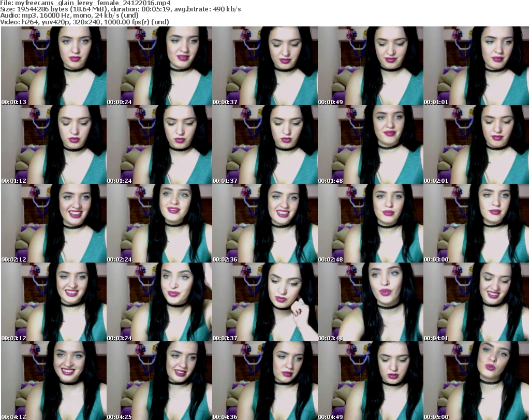Open the frame stamped 00:03:00
Screen dimensions: 530x420
click(476, 224)
